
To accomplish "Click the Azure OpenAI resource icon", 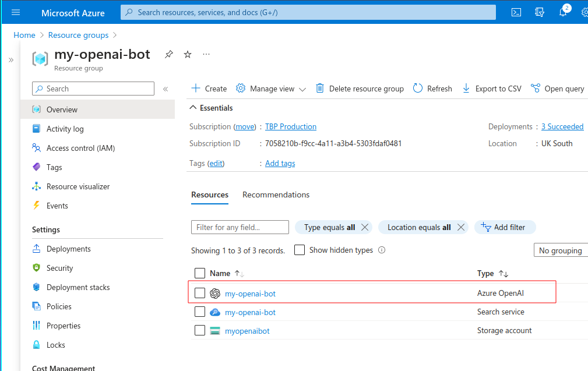I will pyautogui.click(x=215, y=294).
